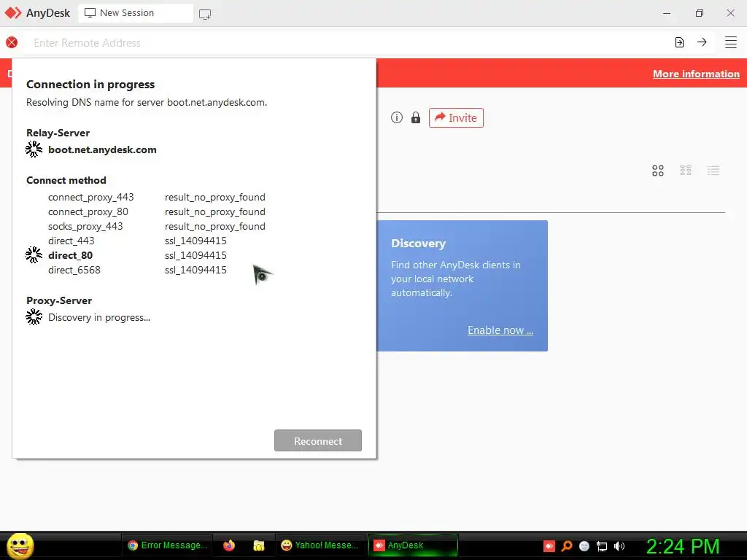Minimize the AnyDesk window
Image resolution: width=747 pixels, height=560 pixels.
point(667,13)
